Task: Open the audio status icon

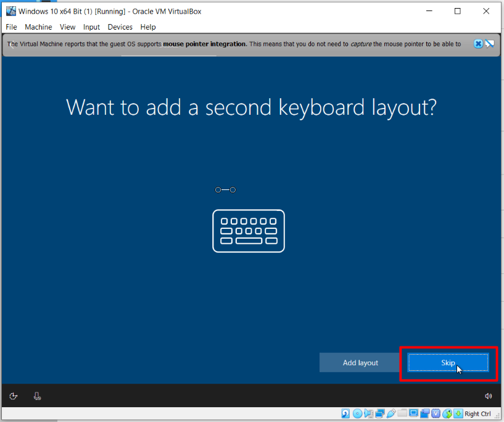Action: [x=368, y=413]
